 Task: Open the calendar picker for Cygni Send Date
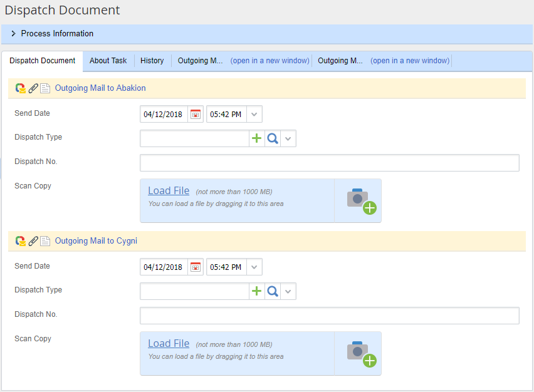[196, 267]
